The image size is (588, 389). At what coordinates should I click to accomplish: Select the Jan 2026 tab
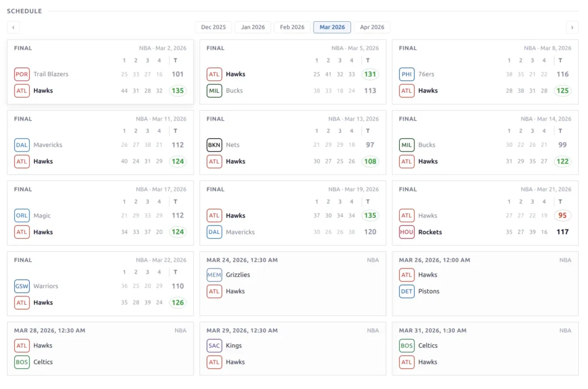click(253, 27)
